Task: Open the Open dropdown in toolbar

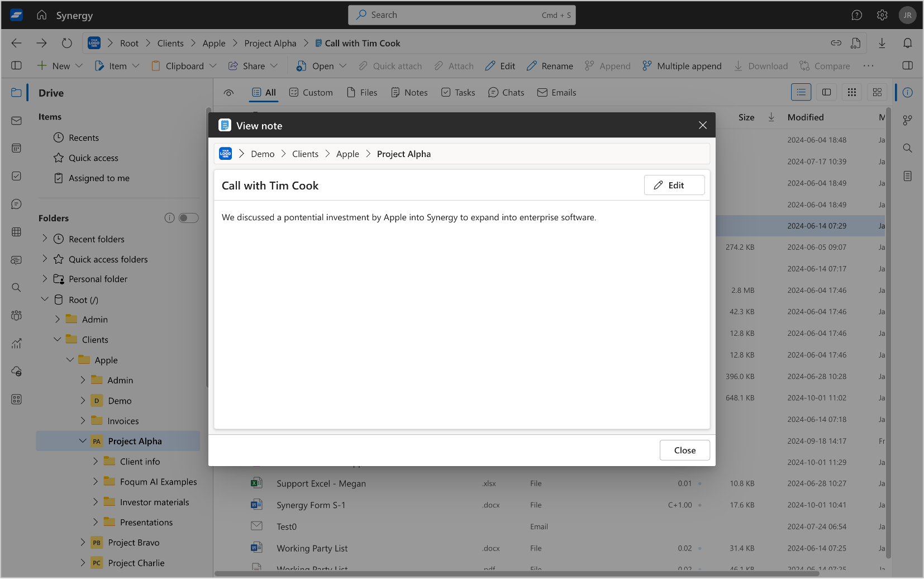Action: coord(321,66)
